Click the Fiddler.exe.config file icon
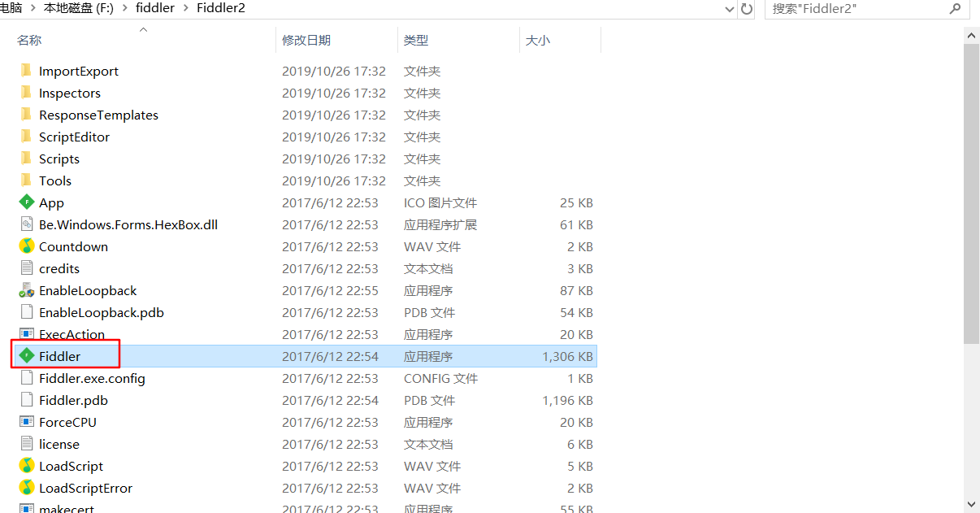This screenshot has width=980, height=513. [x=26, y=378]
